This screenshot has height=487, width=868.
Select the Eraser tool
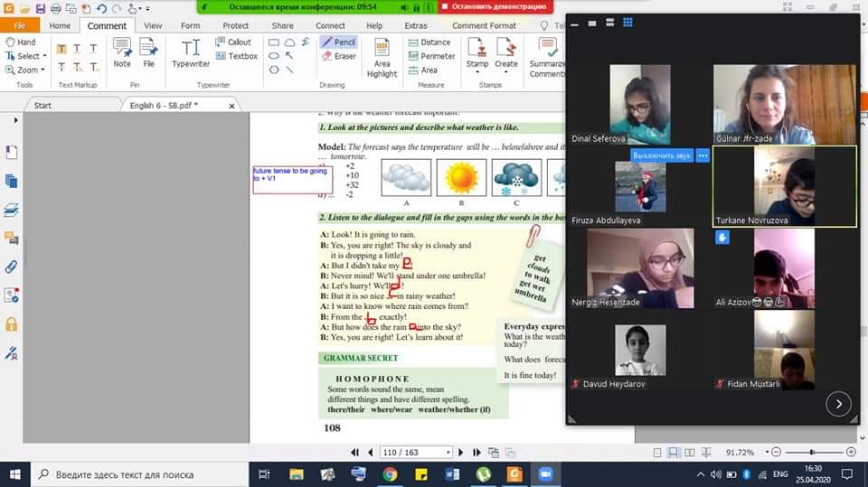(x=339, y=56)
